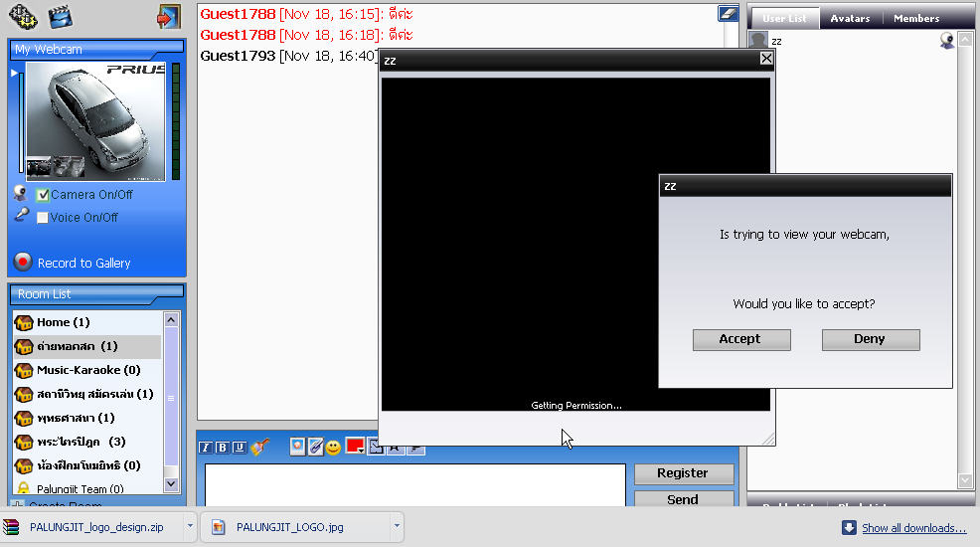This screenshot has width=980, height=547.
Task: Click the clapperboard video icon
Action: (x=61, y=17)
